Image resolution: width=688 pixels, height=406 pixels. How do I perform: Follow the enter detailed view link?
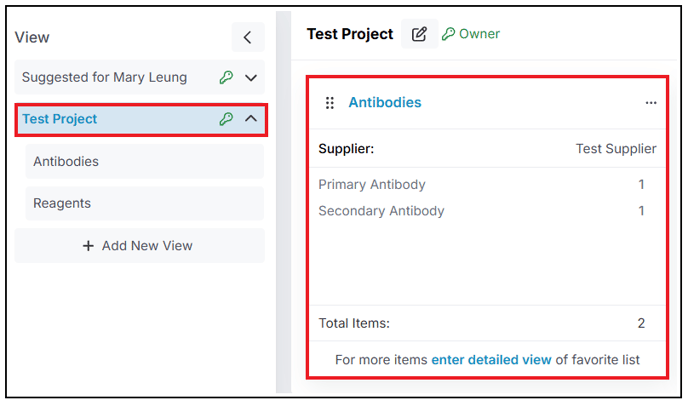pos(491,360)
